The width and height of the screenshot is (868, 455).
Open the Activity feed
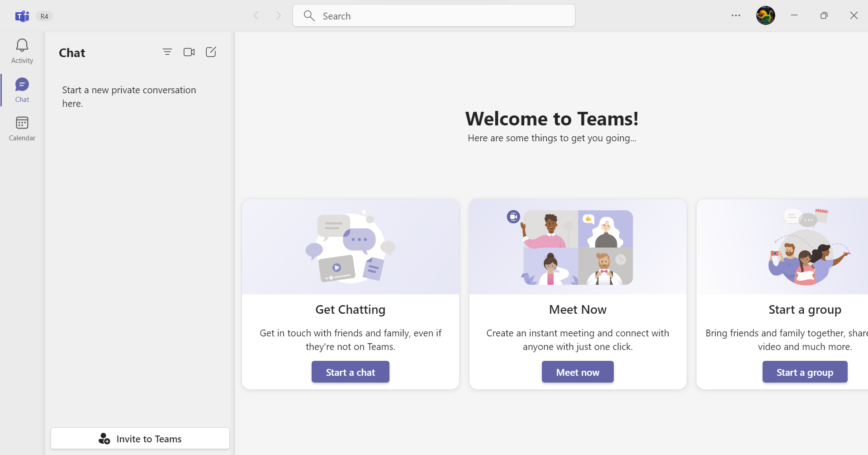point(22,51)
